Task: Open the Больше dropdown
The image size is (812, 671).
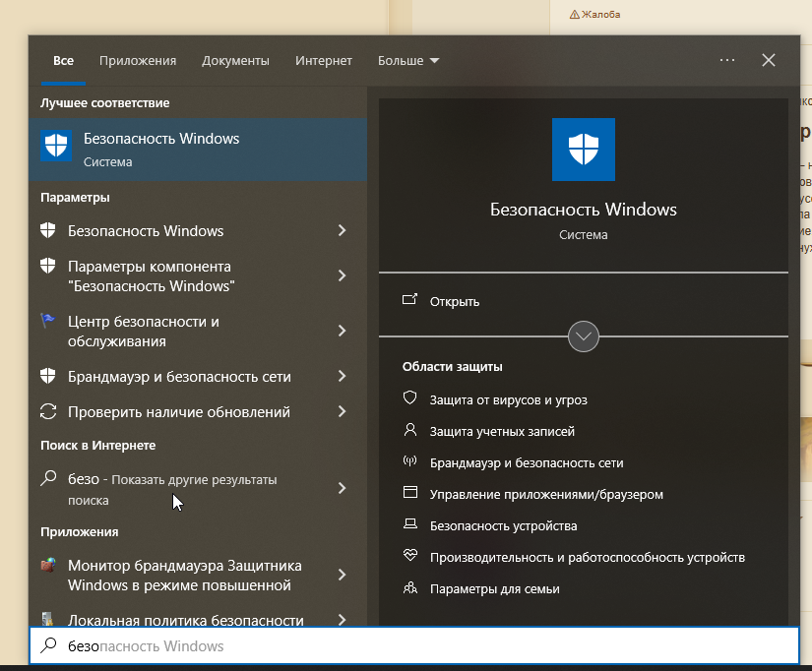Action: 408,61
